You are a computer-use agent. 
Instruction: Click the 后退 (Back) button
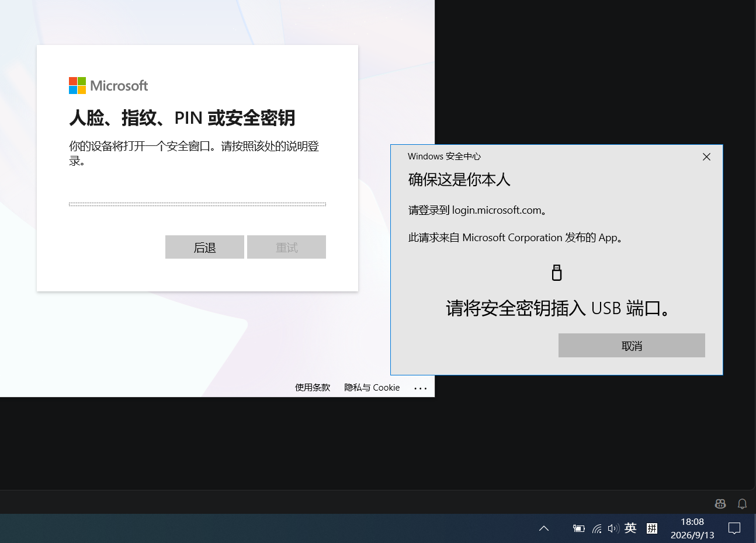204,247
